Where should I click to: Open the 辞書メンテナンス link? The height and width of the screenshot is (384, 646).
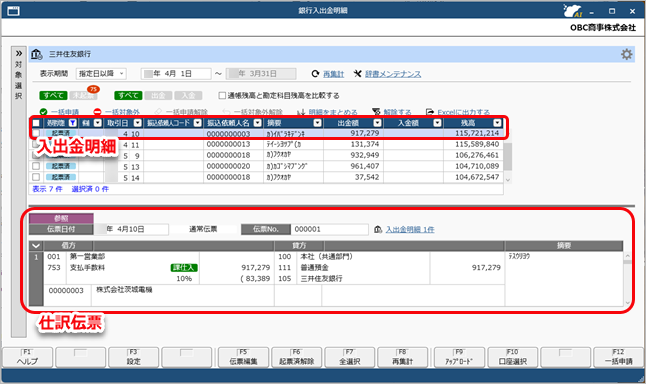393,74
